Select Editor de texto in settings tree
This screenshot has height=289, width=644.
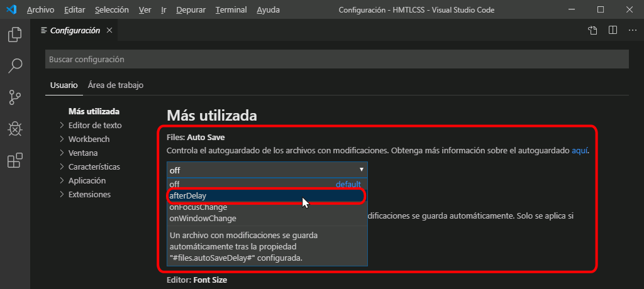(95, 125)
